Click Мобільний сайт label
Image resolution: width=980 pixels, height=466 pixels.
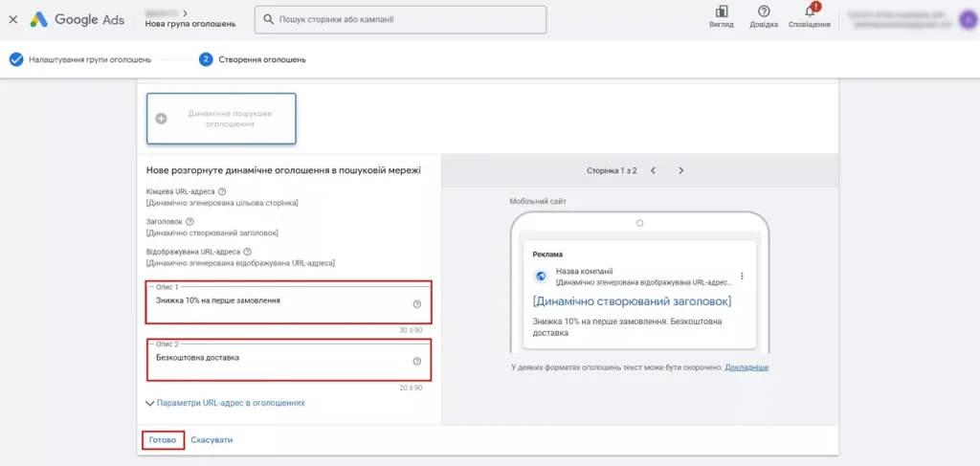[x=538, y=201]
